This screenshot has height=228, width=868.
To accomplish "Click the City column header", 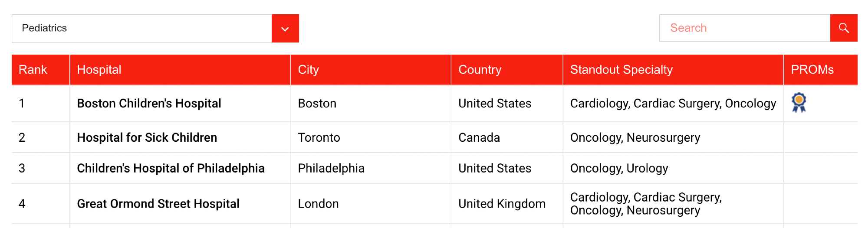I will (309, 70).
